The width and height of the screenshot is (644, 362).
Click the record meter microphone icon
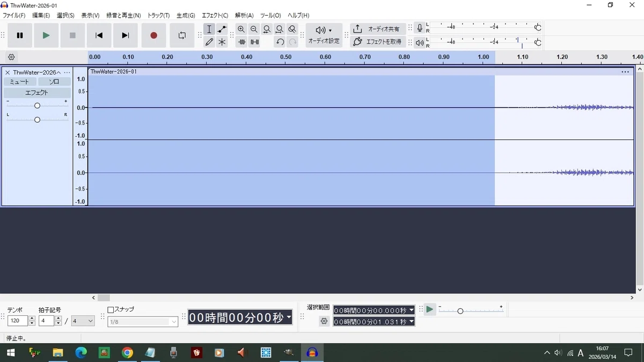(420, 27)
